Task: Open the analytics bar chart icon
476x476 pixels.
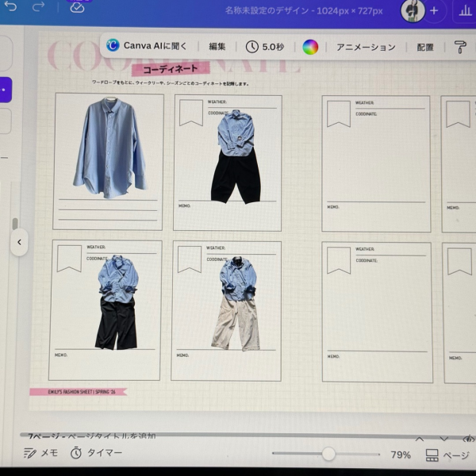Action: (x=463, y=11)
